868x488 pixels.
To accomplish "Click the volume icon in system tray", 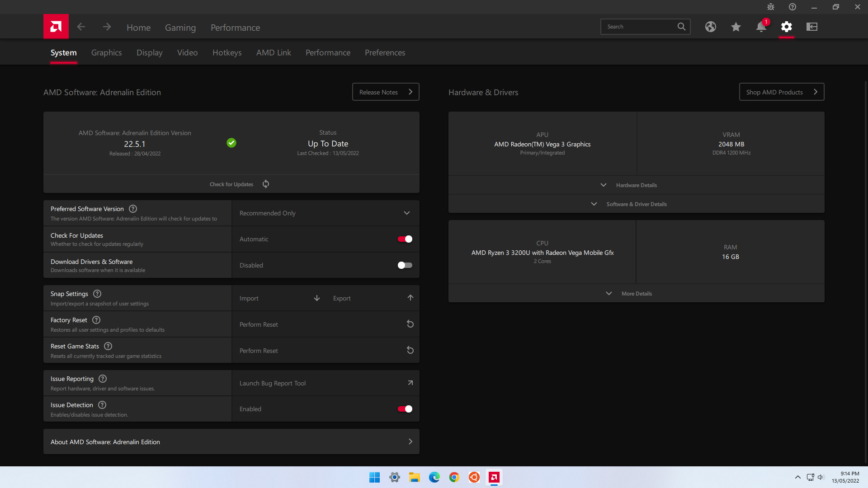I will [x=821, y=477].
